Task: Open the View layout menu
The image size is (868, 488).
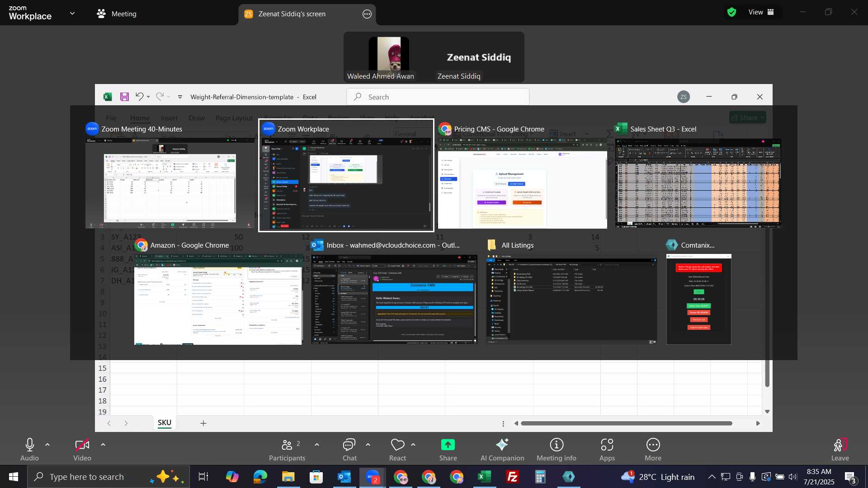Action: click(x=762, y=12)
